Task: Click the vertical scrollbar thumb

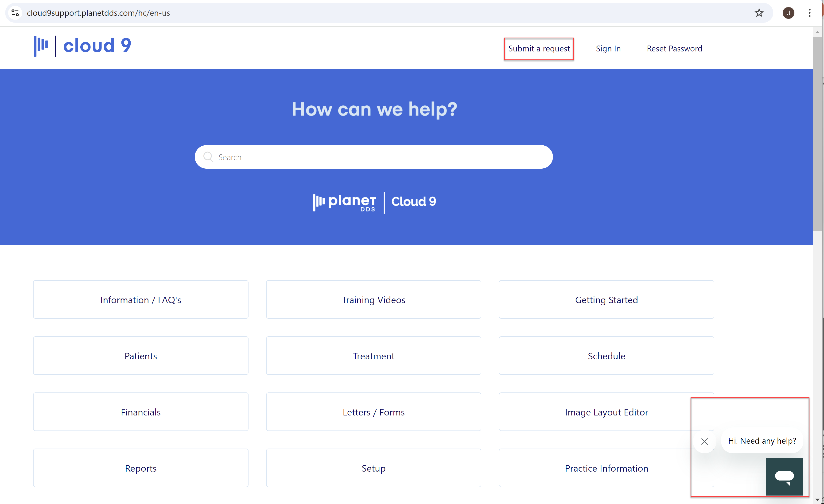Action: (x=817, y=134)
